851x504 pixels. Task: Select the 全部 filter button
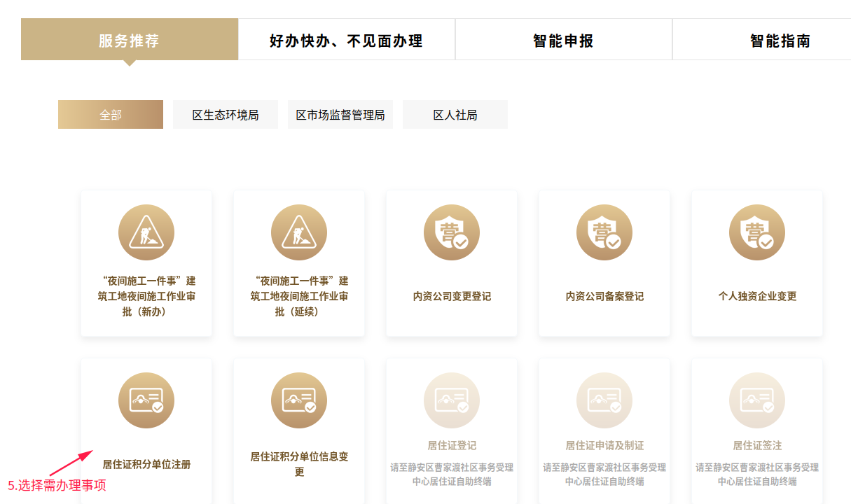point(111,115)
